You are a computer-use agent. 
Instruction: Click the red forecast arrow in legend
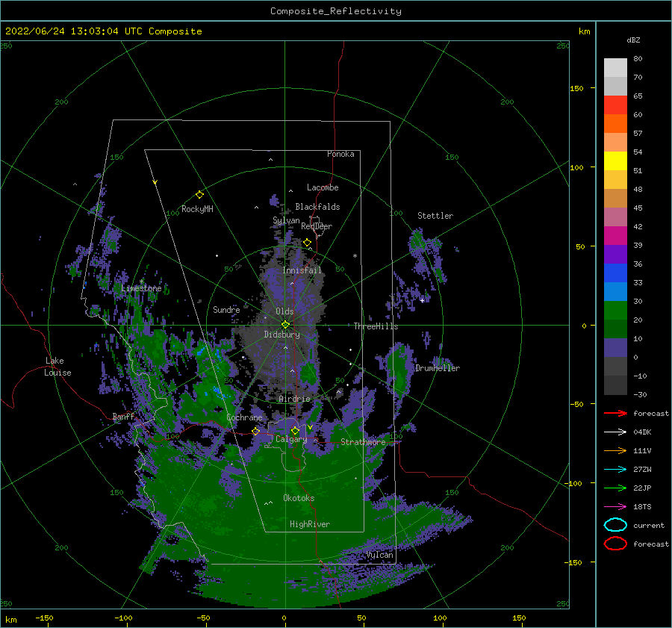615,413
